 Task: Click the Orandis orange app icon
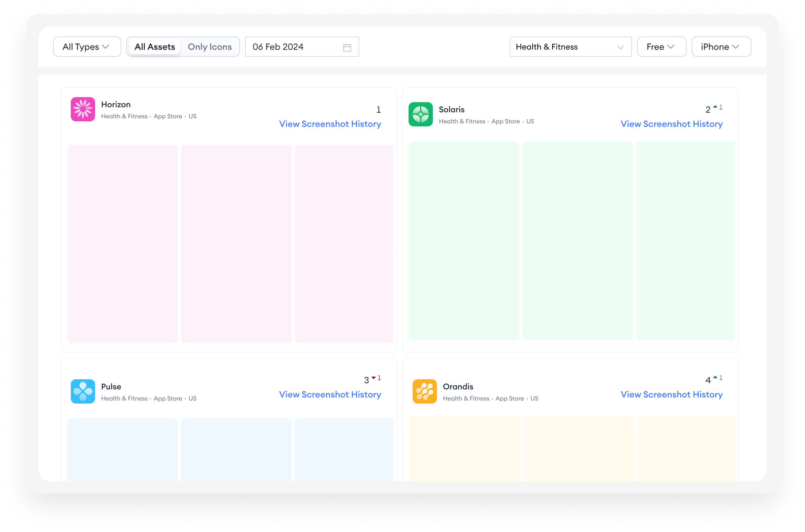pos(424,391)
